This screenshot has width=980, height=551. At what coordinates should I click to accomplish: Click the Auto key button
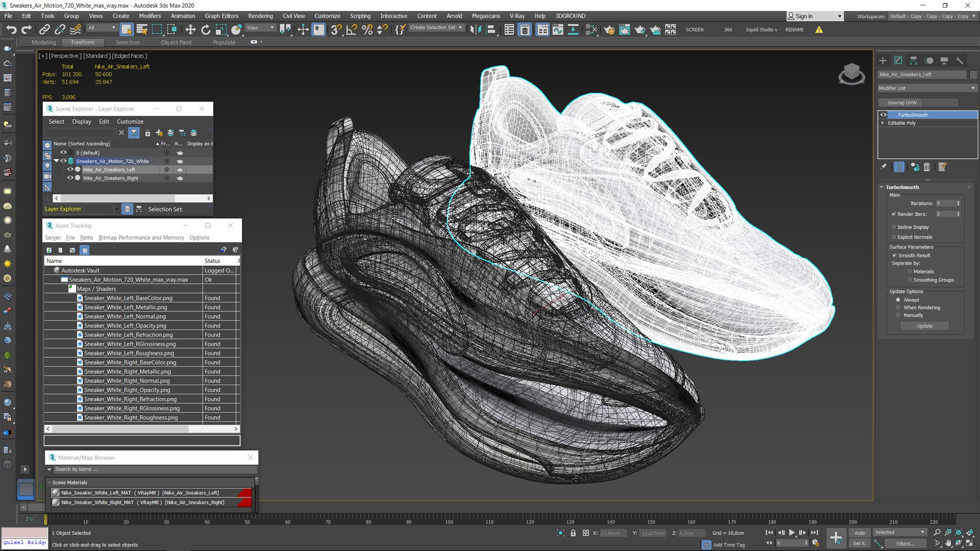860,533
